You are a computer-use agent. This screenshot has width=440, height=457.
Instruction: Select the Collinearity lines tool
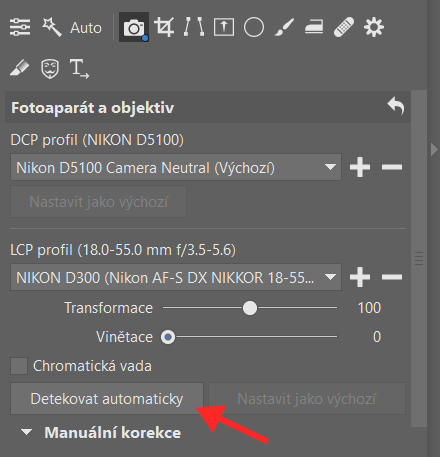click(x=194, y=27)
